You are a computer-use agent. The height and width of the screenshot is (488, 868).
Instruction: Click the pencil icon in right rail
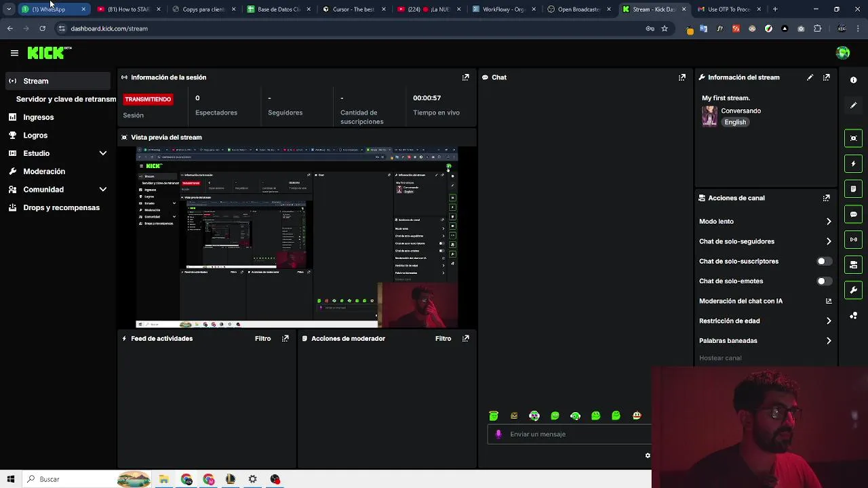pos(854,105)
